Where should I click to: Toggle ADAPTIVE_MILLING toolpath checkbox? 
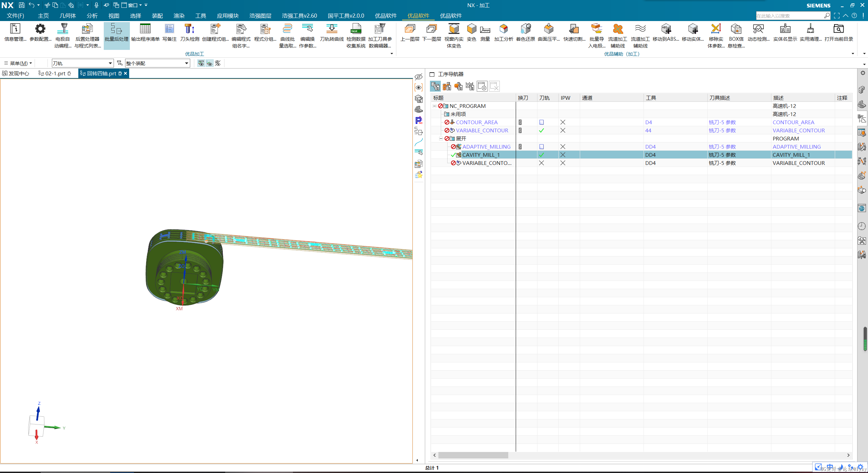click(x=541, y=147)
